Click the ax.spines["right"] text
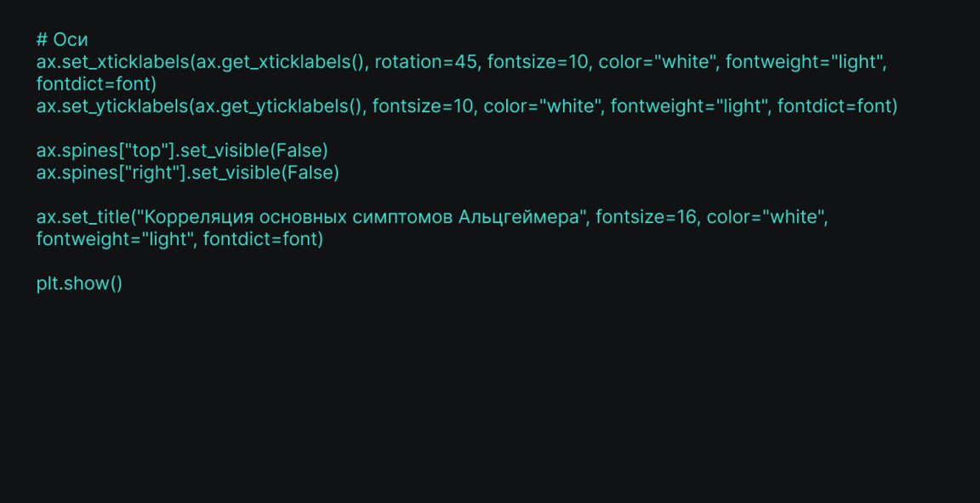This screenshot has height=503, width=980. point(110,173)
